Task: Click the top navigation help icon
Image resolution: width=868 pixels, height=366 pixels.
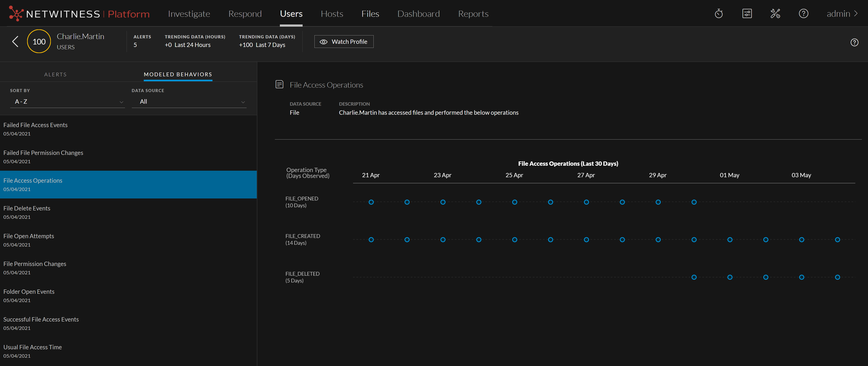Action: tap(803, 14)
